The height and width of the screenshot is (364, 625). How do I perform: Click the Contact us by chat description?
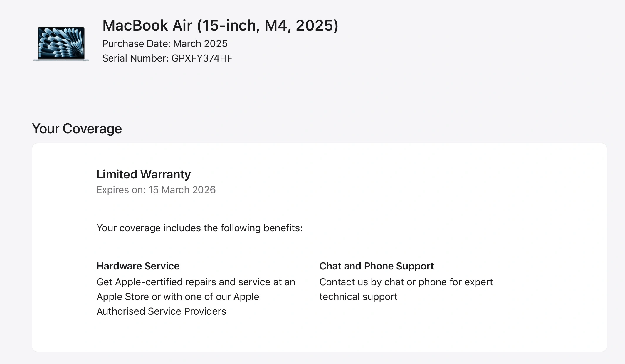click(x=406, y=282)
